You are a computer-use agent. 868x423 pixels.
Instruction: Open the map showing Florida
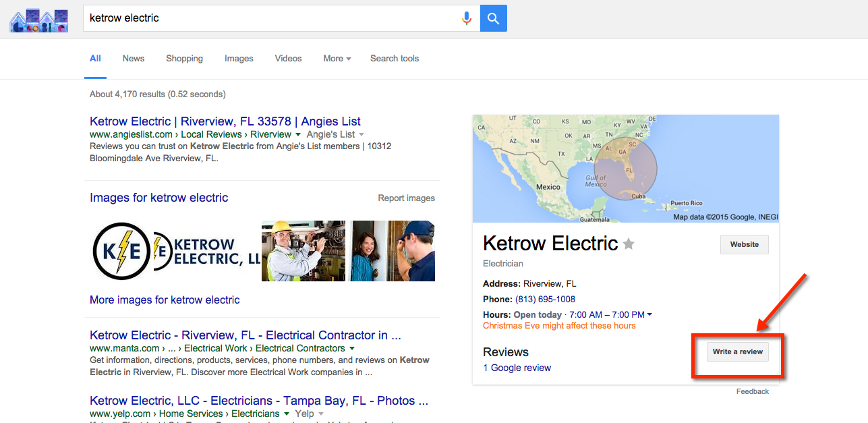(625, 169)
